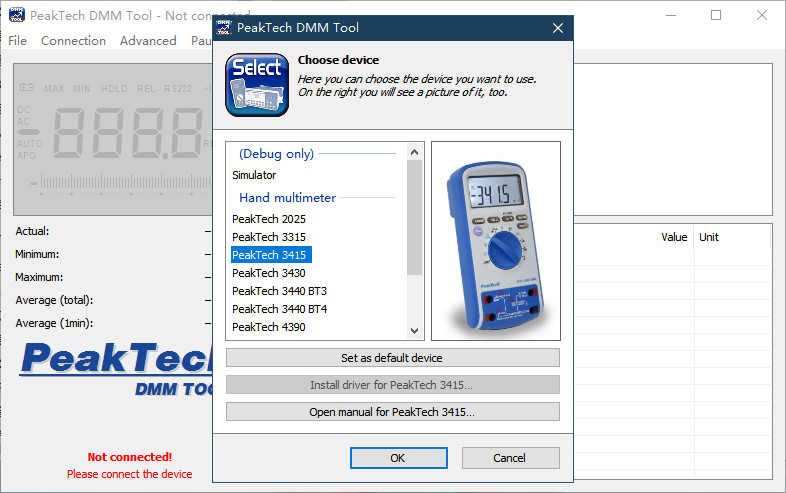Choose PeakTech 3315 device
This screenshot has width=786, height=493.
[x=269, y=237]
